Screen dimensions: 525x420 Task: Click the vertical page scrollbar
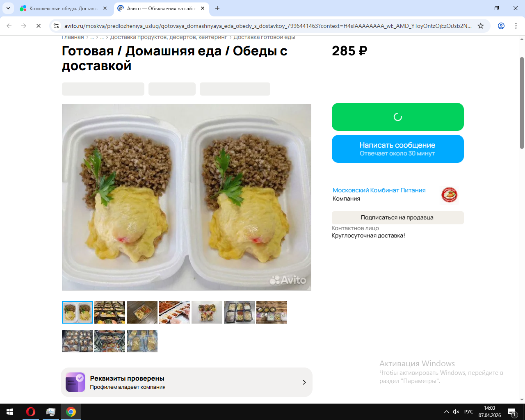click(x=522, y=103)
